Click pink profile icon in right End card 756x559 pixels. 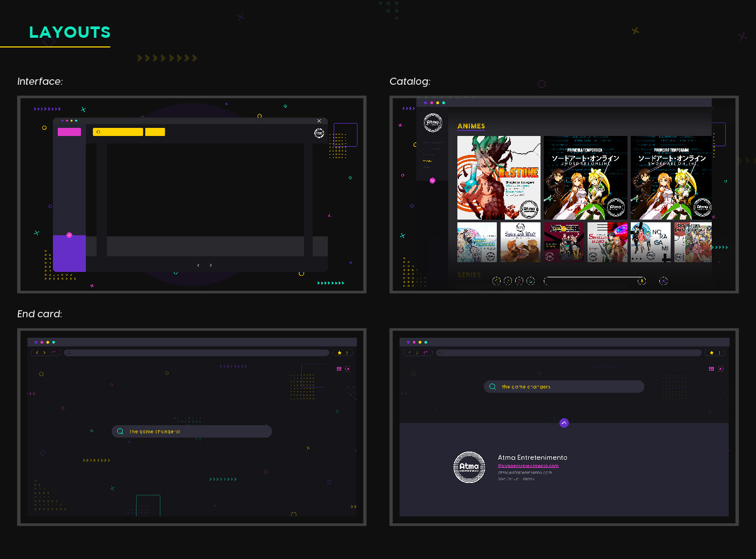[720, 369]
